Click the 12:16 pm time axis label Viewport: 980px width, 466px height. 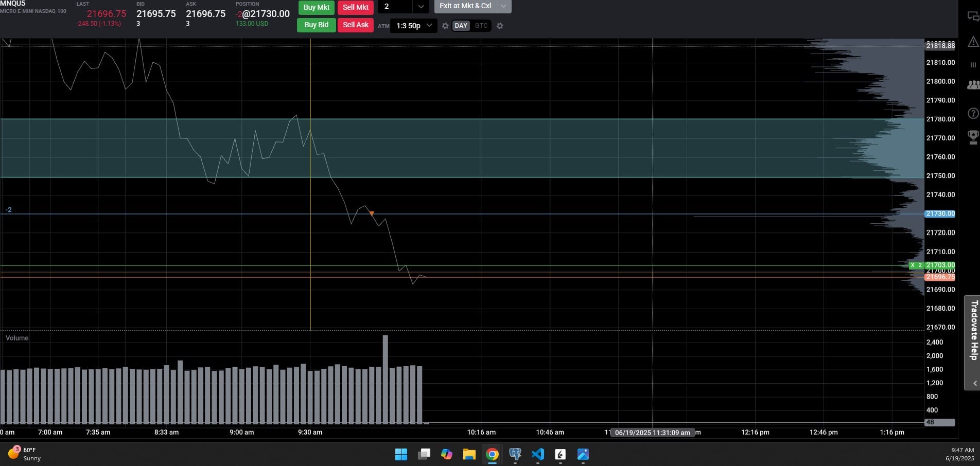[x=755, y=432]
